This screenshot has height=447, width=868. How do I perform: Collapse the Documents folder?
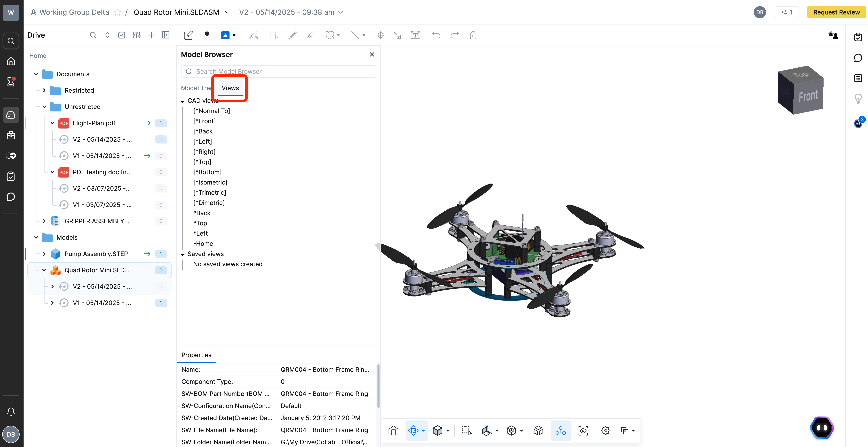pyautogui.click(x=36, y=74)
